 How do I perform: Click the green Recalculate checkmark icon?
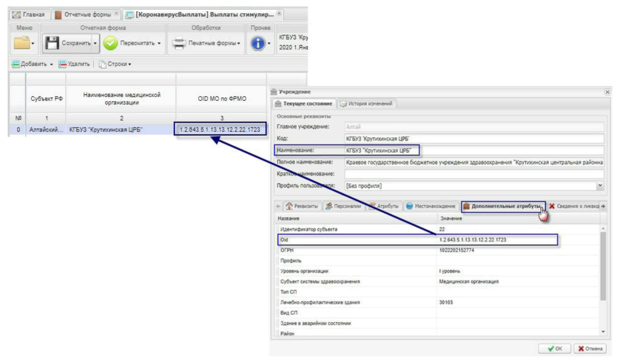pyautogui.click(x=110, y=43)
